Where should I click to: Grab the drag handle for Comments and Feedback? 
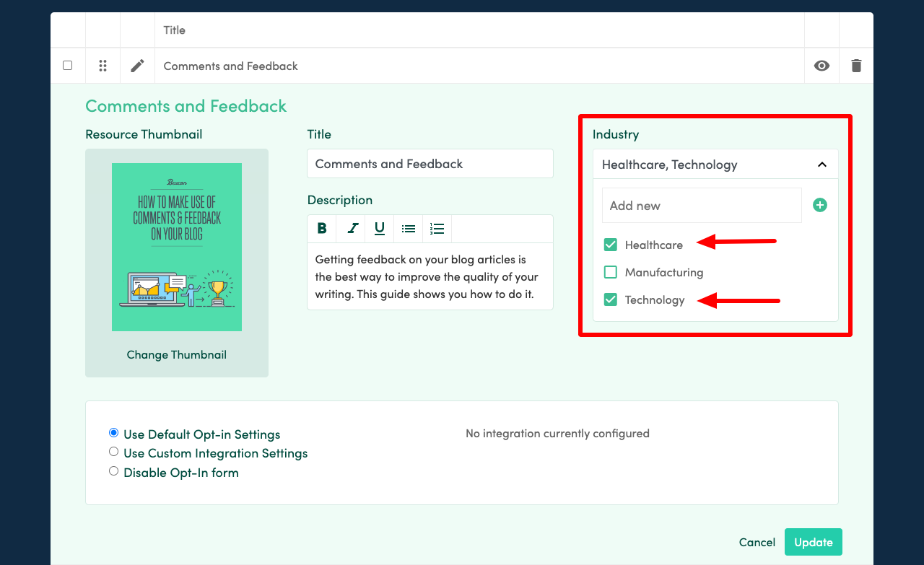[103, 65]
